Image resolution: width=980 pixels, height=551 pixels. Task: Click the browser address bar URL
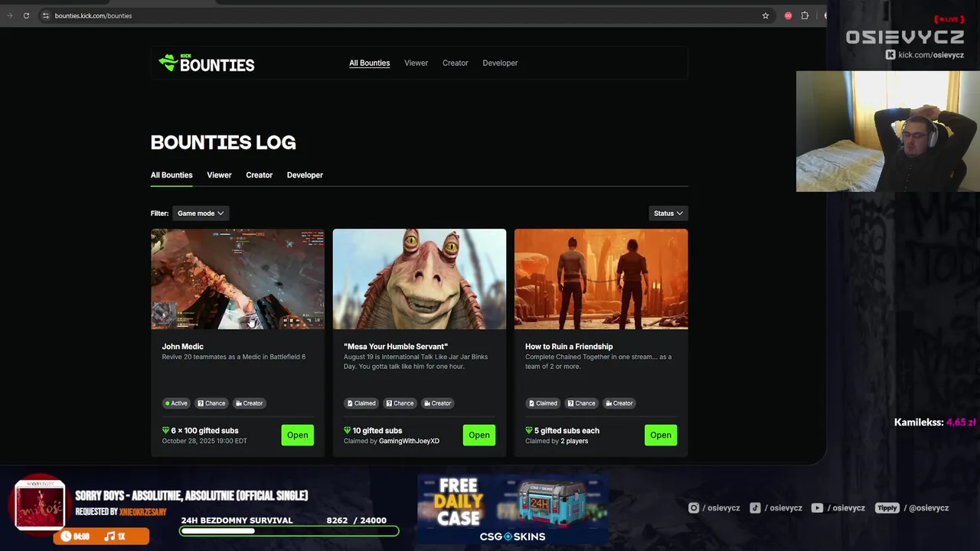(93, 15)
